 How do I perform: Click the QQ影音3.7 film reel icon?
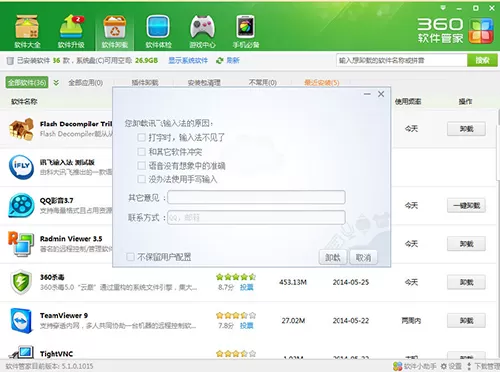click(21, 205)
